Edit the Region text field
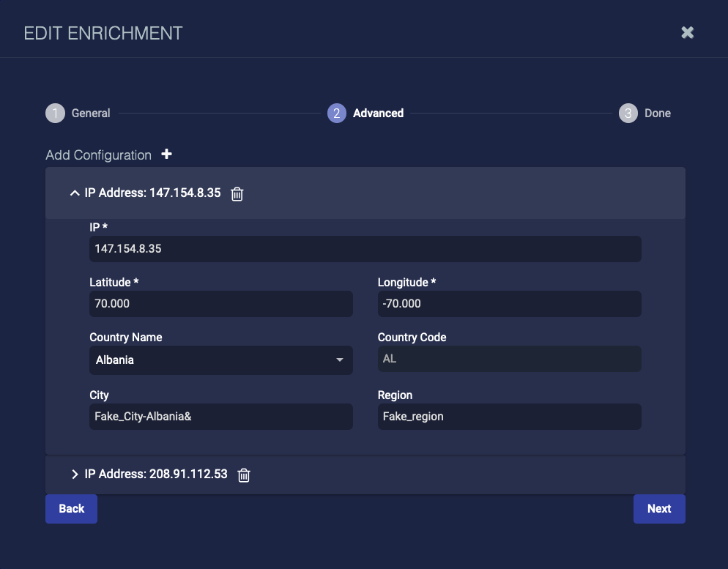728x569 pixels. point(509,417)
